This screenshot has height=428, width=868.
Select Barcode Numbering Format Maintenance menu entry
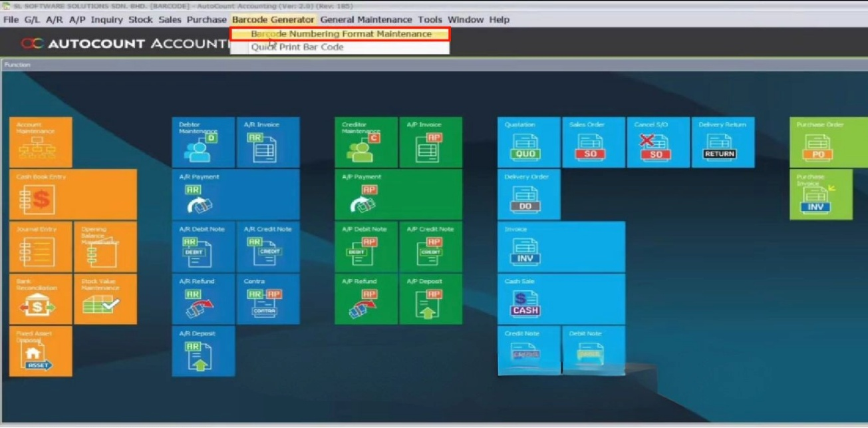[x=341, y=34]
